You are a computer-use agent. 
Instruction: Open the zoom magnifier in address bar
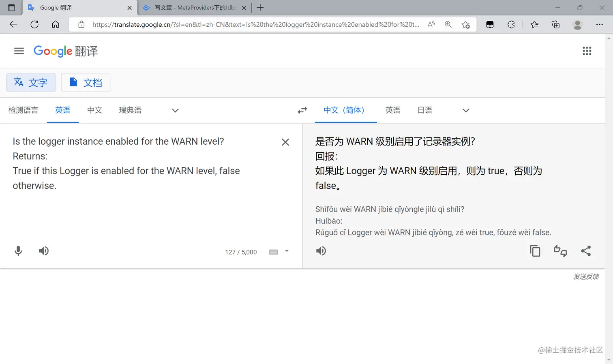coord(448,24)
